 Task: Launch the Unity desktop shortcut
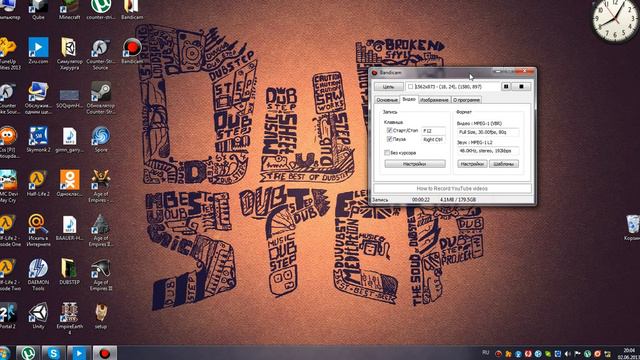pyautogui.click(x=38, y=315)
